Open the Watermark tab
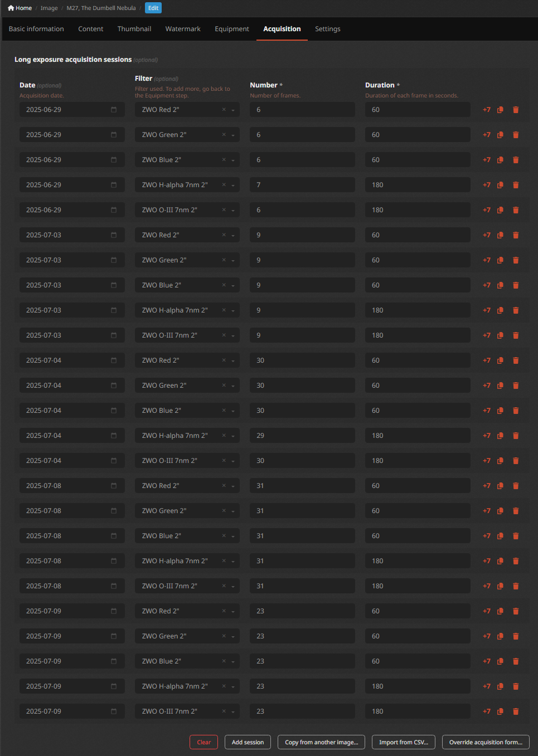 183,29
